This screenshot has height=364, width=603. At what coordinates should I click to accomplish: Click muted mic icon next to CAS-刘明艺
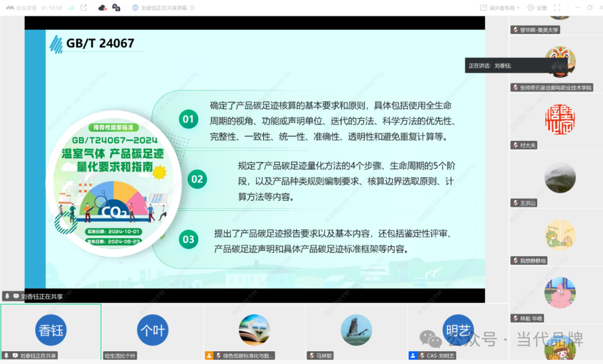[422, 356]
